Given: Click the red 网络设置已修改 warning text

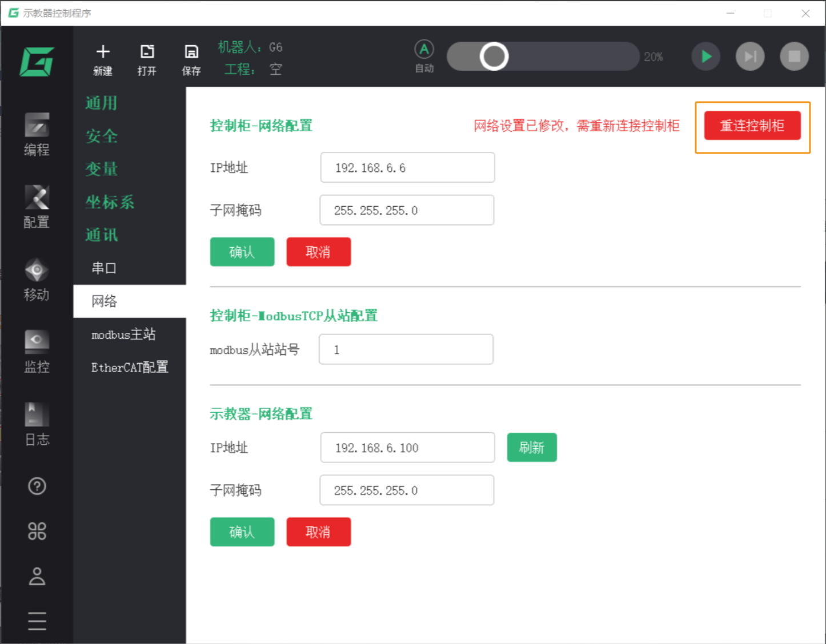Looking at the screenshot, I should [x=576, y=126].
